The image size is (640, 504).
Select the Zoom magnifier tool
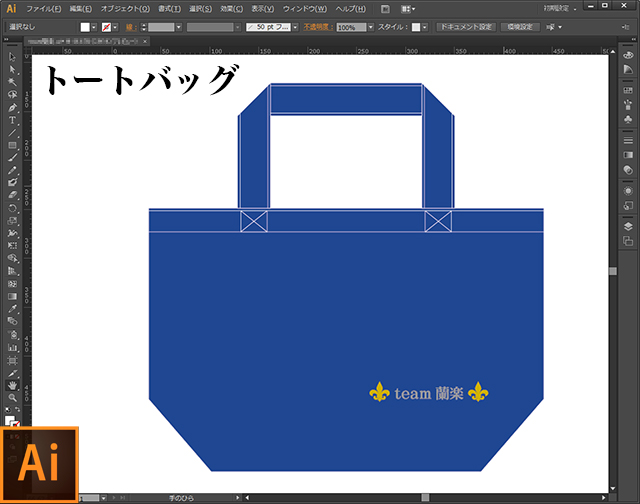(x=12, y=398)
